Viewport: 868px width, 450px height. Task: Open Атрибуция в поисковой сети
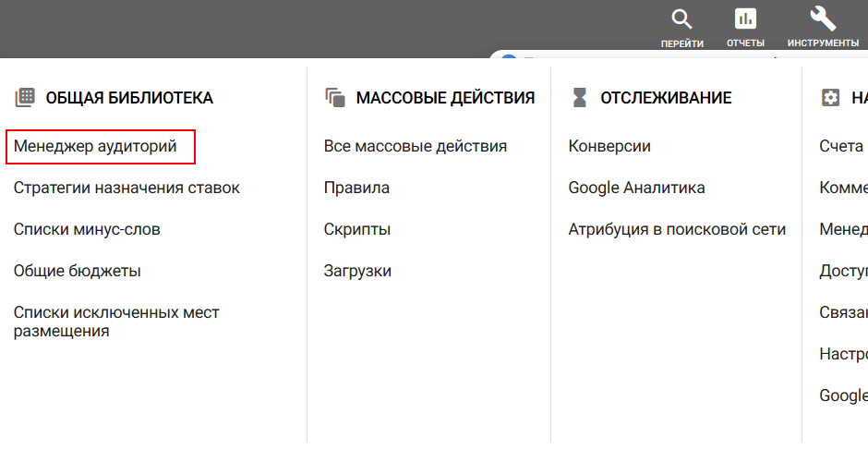tap(677, 229)
